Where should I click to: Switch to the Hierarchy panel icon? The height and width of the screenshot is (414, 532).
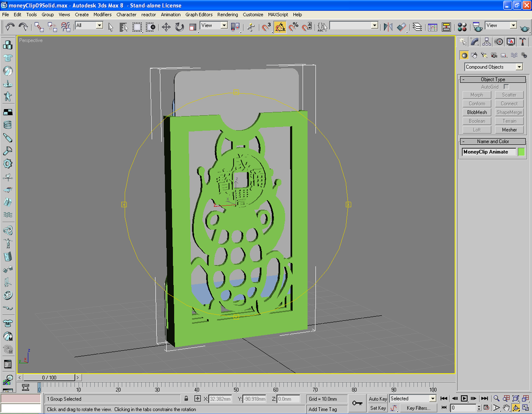click(487, 42)
